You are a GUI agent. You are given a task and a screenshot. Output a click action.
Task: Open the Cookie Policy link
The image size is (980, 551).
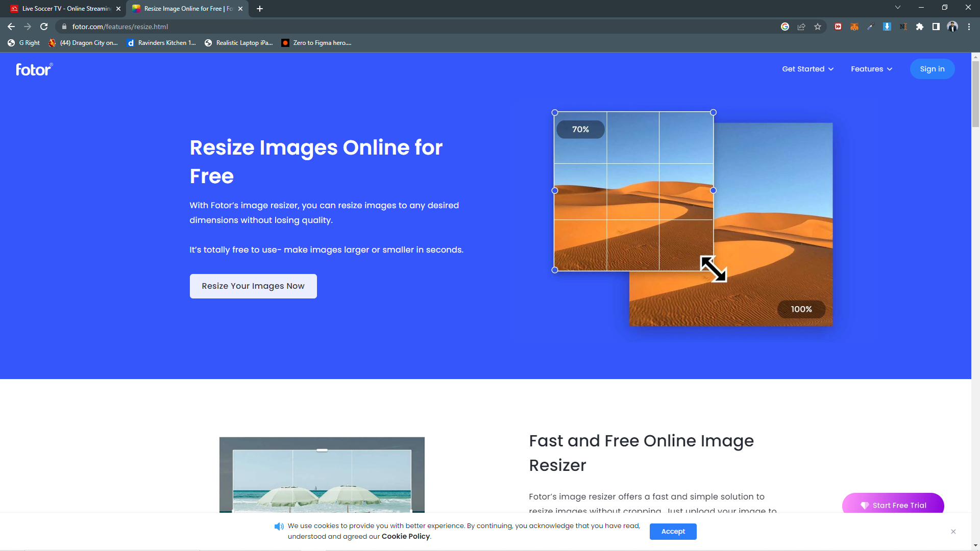(406, 536)
